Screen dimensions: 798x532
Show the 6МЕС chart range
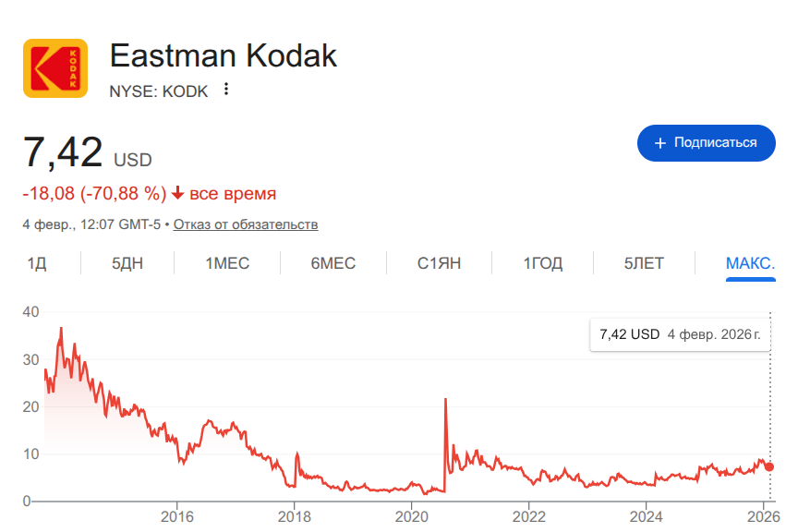click(x=333, y=263)
